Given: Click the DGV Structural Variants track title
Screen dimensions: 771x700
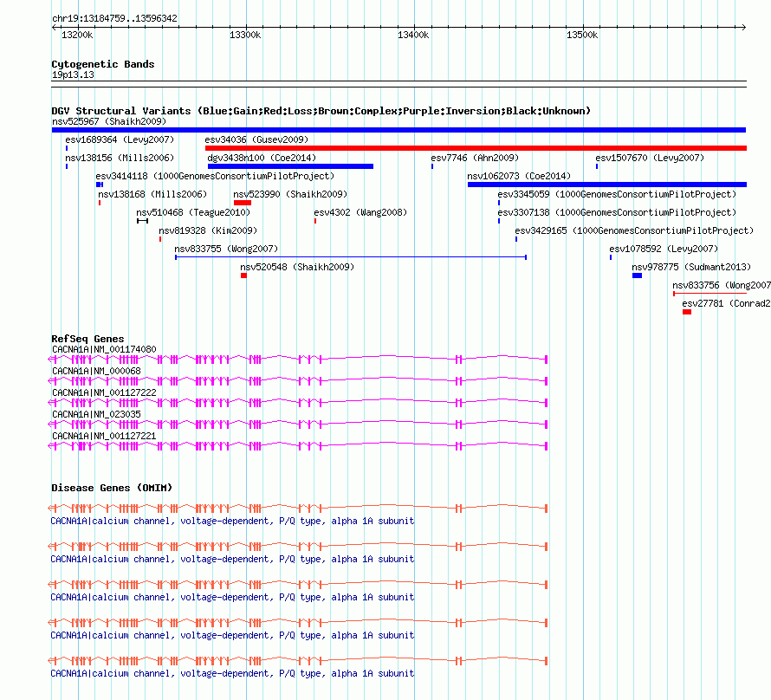Looking at the screenshot, I should pos(321,111).
